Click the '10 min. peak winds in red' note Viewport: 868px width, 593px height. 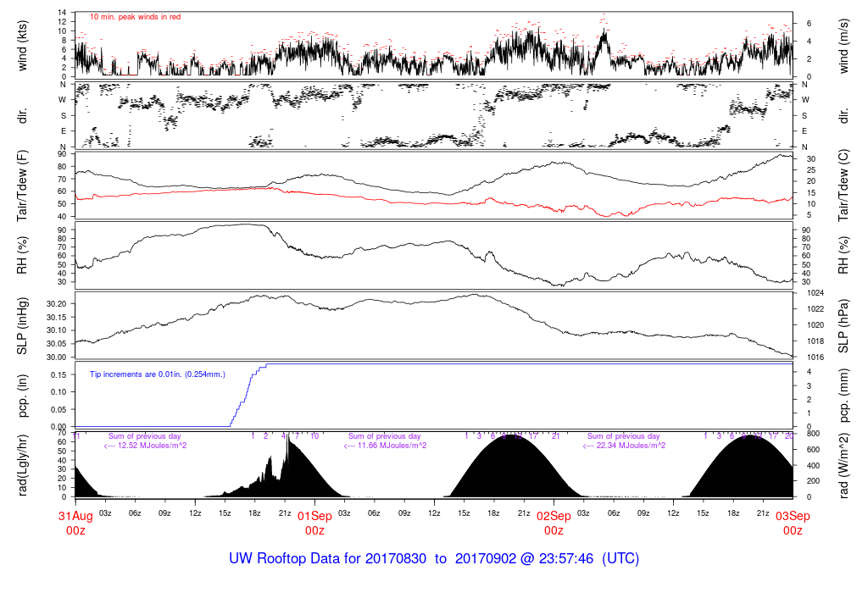[x=135, y=17]
